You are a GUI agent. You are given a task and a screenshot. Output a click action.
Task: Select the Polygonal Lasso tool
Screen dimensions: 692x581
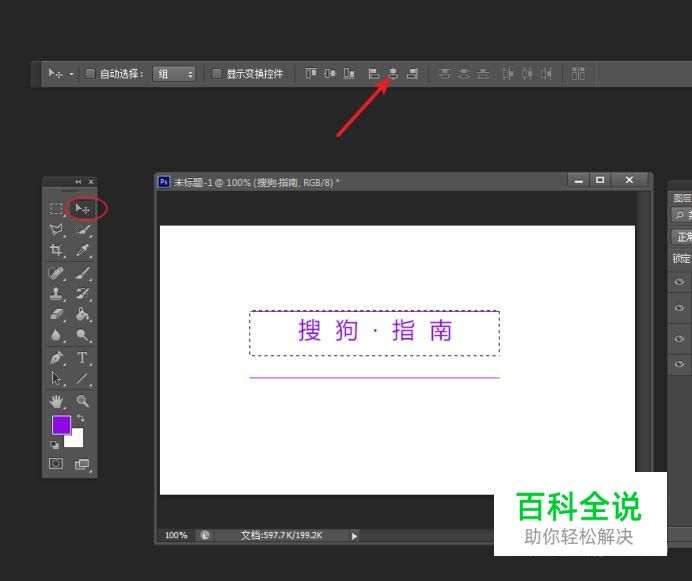(x=56, y=230)
